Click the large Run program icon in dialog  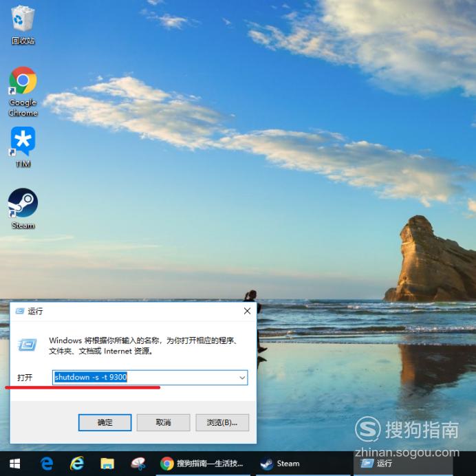coord(28,345)
